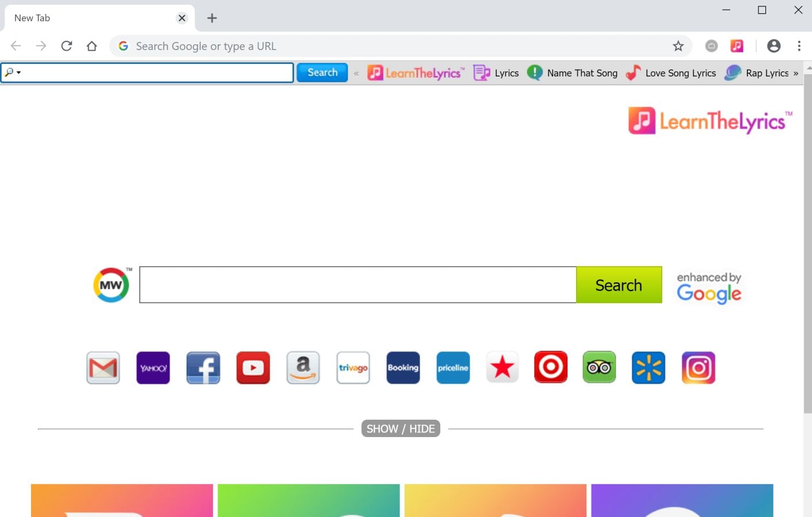This screenshot has width=812, height=517.
Task: Focus the toolbar search input field
Action: pyautogui.click(x=147, y=72)
